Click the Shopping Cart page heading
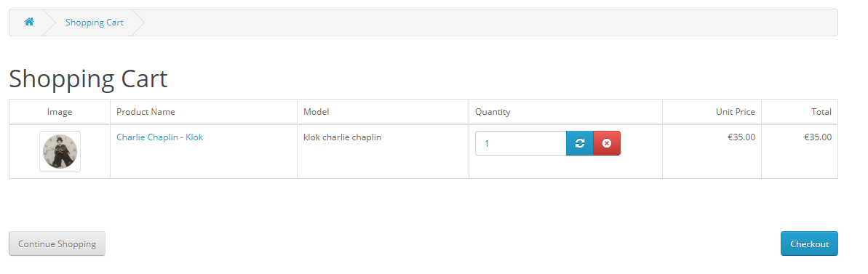This screenshot has height=274, width=868. (x=88, y=78)
